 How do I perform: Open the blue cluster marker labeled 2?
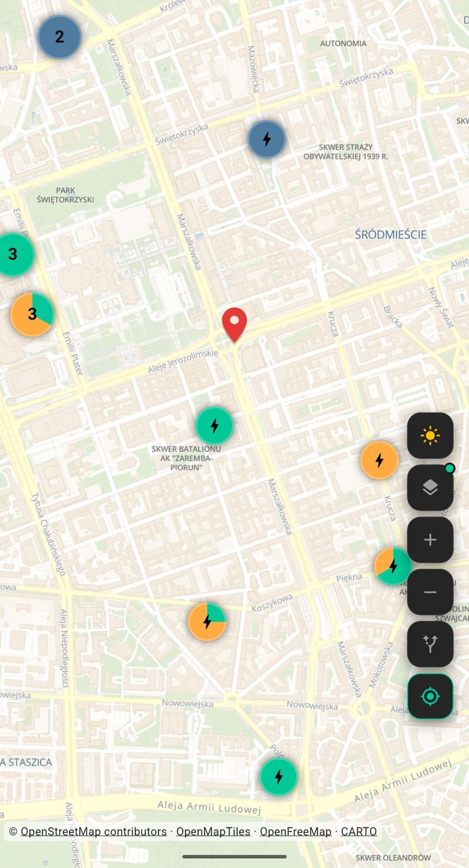[59, 37]
